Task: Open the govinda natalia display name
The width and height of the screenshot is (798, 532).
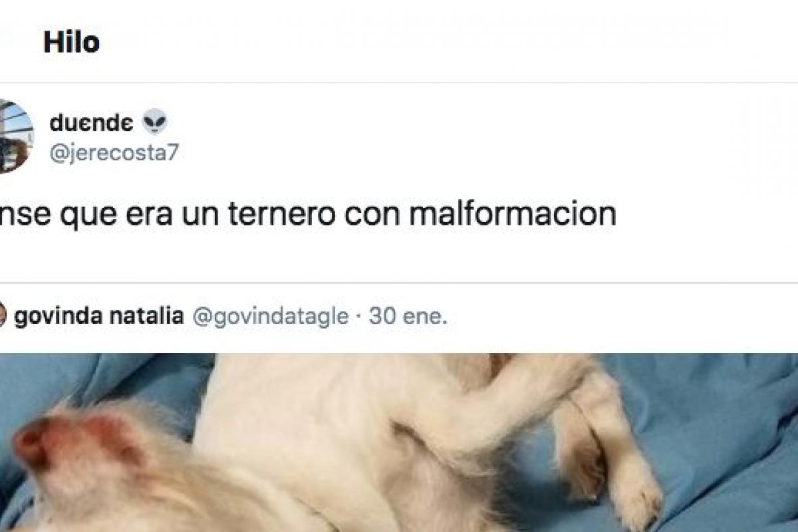Action: click(x=98, y=317)
